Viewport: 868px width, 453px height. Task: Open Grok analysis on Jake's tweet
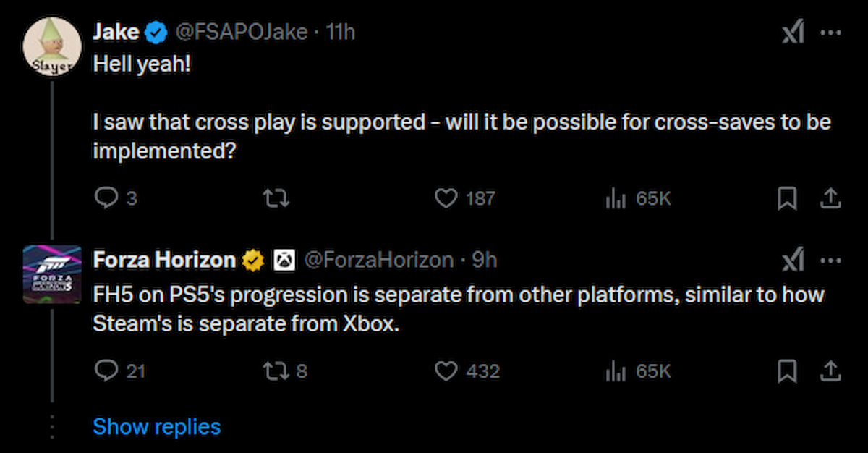[x=793, y=32]
